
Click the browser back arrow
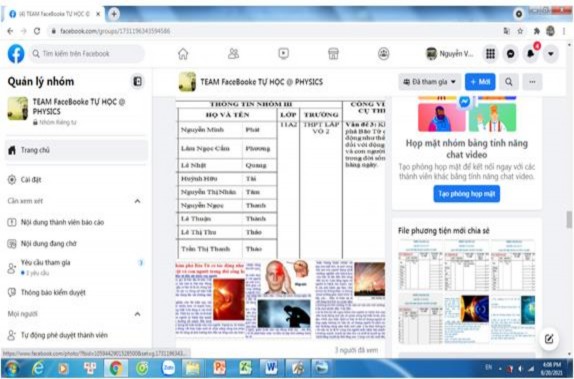point(10,31)
